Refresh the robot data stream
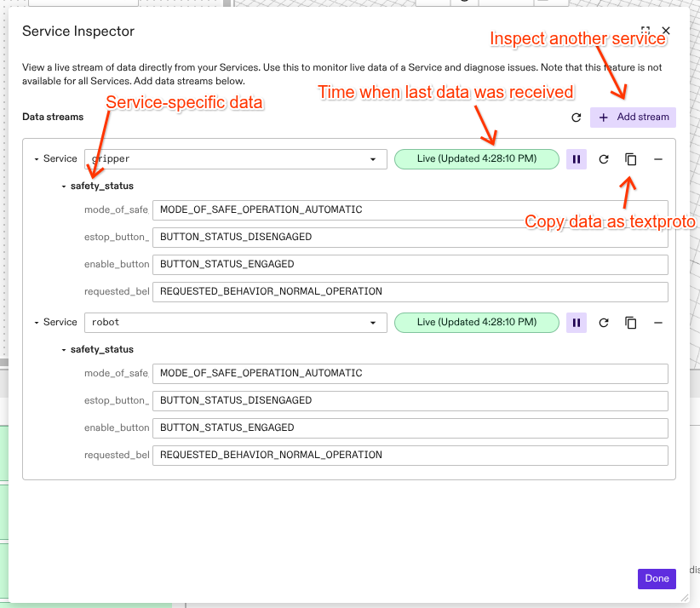Image resolution: width=700 pixels, height=608 pixels. click(602, 323)
